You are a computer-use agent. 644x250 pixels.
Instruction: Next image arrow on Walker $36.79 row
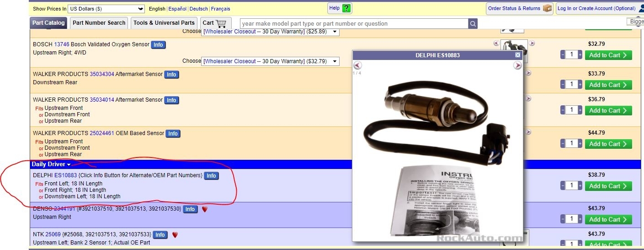tap(528, 98)
